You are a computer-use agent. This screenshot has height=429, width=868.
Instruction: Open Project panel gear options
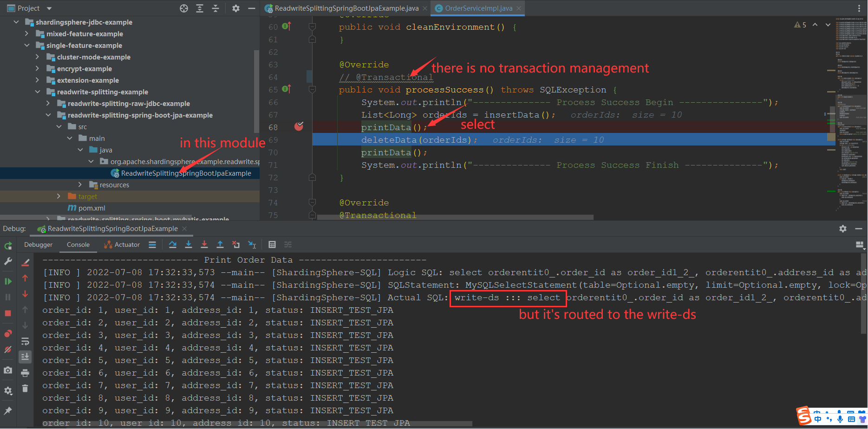[x=236, y=8]
